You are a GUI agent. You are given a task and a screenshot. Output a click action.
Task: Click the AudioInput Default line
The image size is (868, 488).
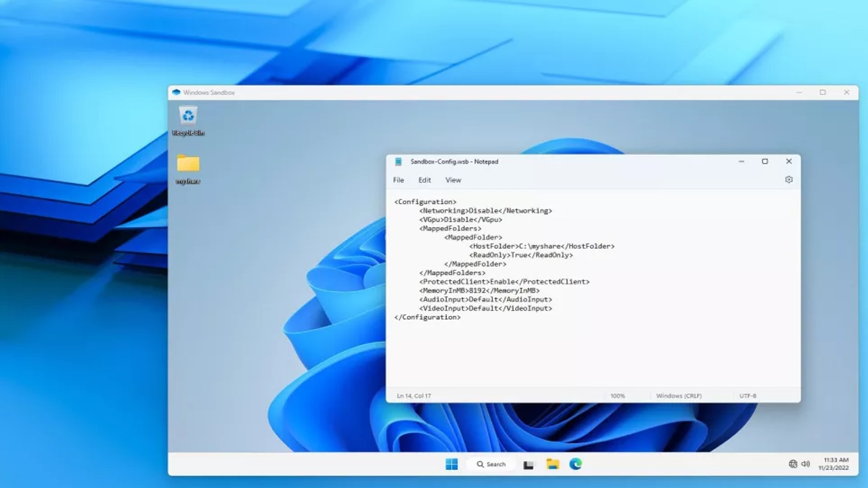(485, 299)
